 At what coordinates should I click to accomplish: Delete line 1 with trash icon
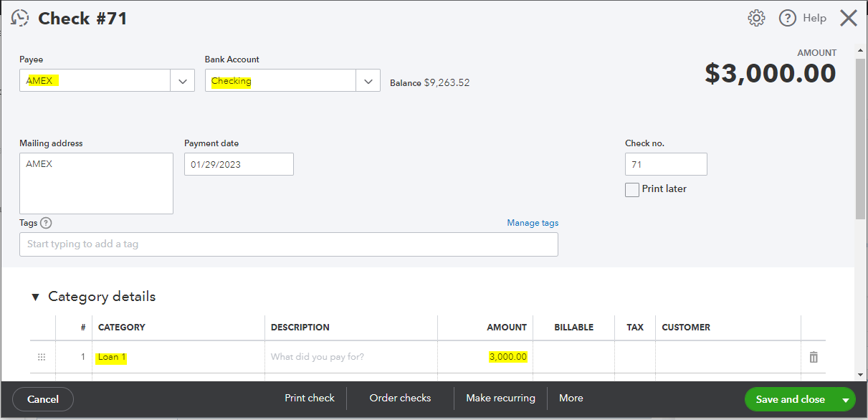tap(814, 357)
